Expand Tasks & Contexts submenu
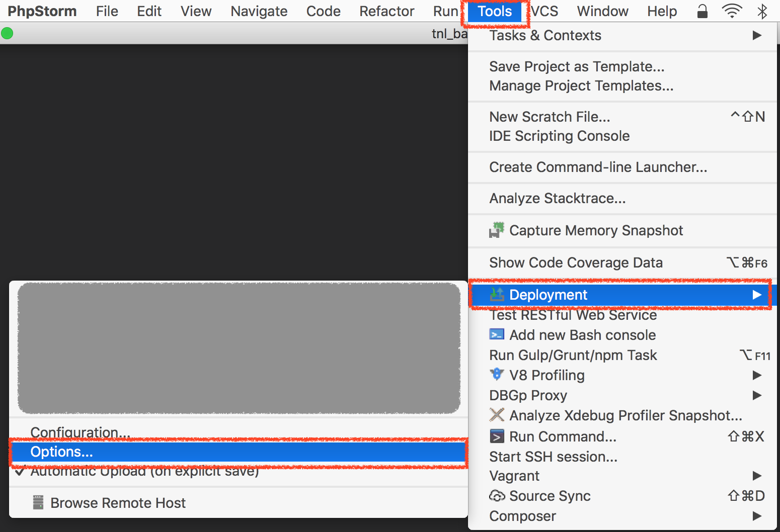Image resolution: width=780 pixels, height=532 pixels. point(622,35)
